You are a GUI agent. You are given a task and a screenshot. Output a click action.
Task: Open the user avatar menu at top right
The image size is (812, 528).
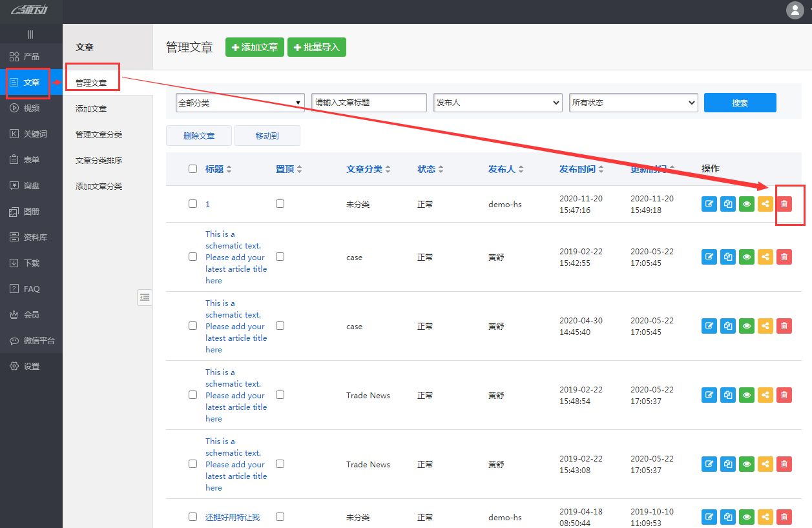click(x=794, y=10)
